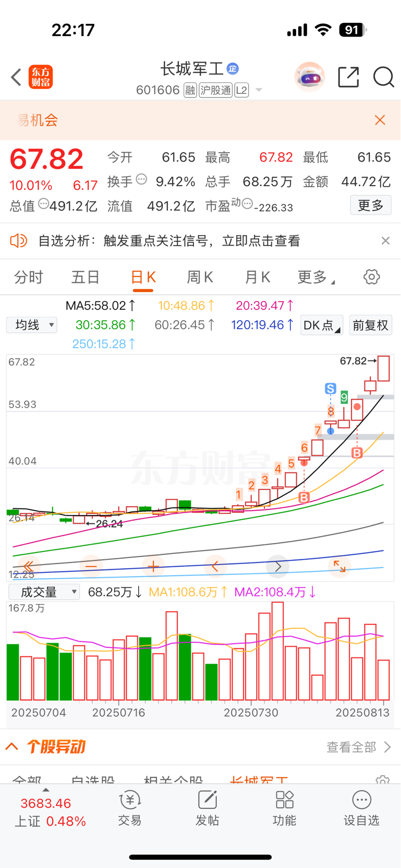The image size is (401, 868).
Task: Tap the L2 level tag
Action: point(241,90)
